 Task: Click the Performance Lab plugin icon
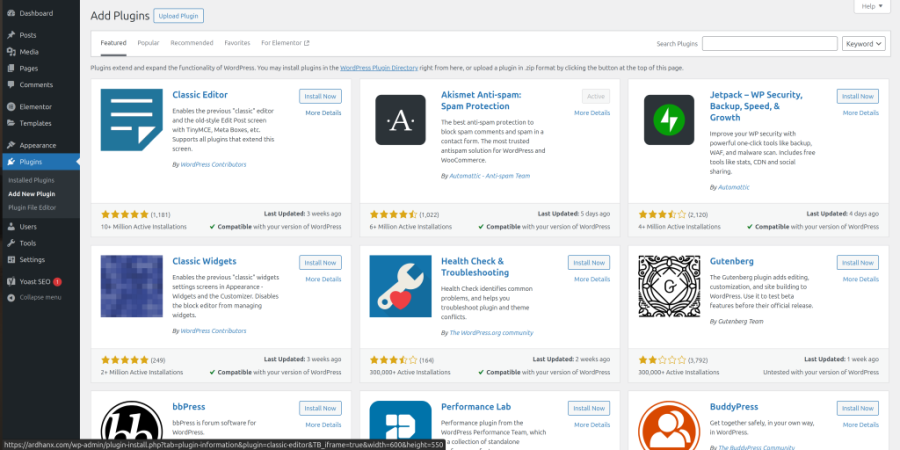[x=400, y=425]
